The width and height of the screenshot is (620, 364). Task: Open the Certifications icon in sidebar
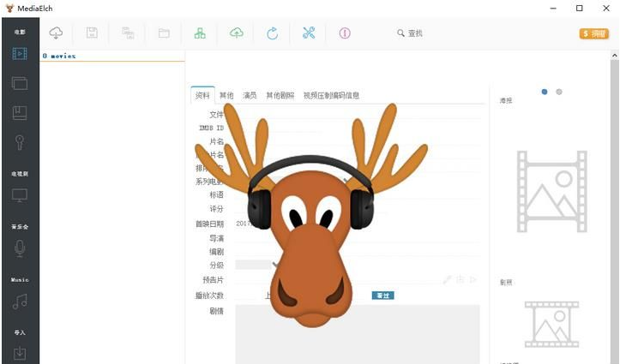(x=20, y=142)
